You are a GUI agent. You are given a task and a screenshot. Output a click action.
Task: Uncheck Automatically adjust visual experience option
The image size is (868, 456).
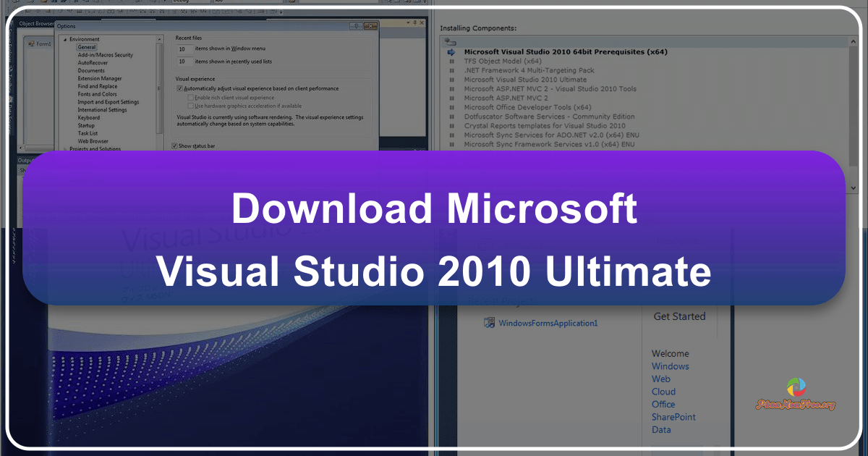tap(179, 88)
